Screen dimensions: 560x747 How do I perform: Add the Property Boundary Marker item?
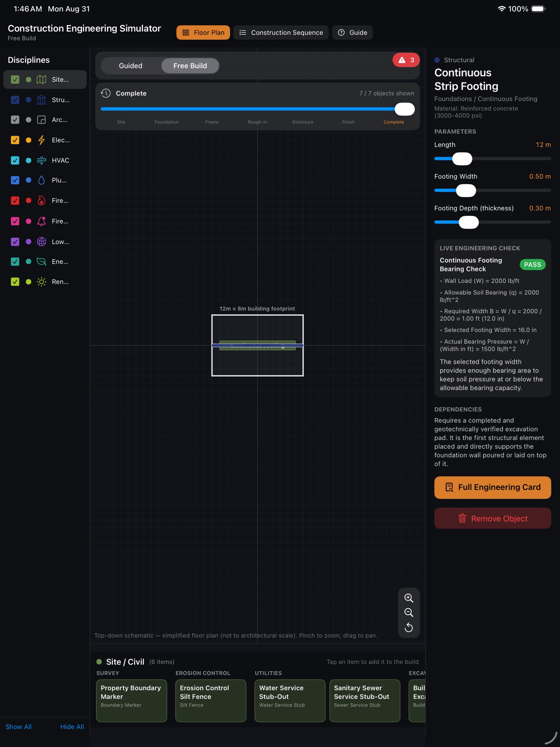[x=132, y=701]
